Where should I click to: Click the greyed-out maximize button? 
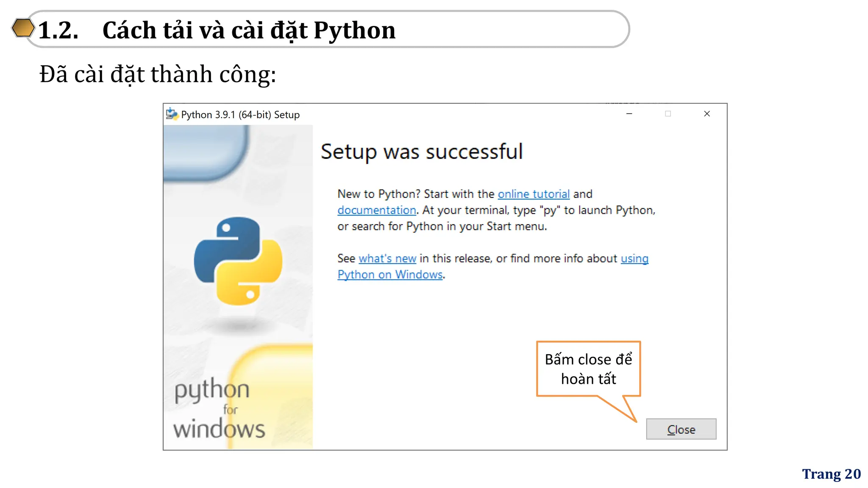tap(668, 114)
